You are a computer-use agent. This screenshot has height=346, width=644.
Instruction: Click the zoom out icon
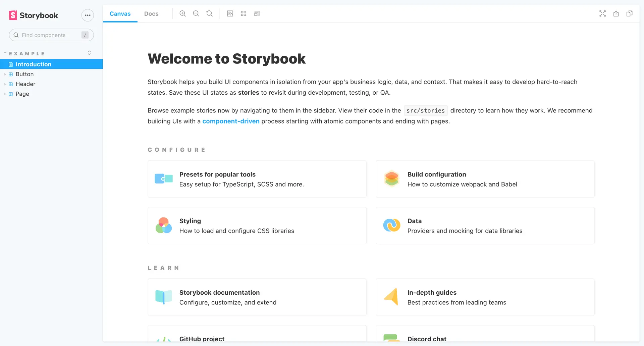pyautogui.click(x=196, y=13)
